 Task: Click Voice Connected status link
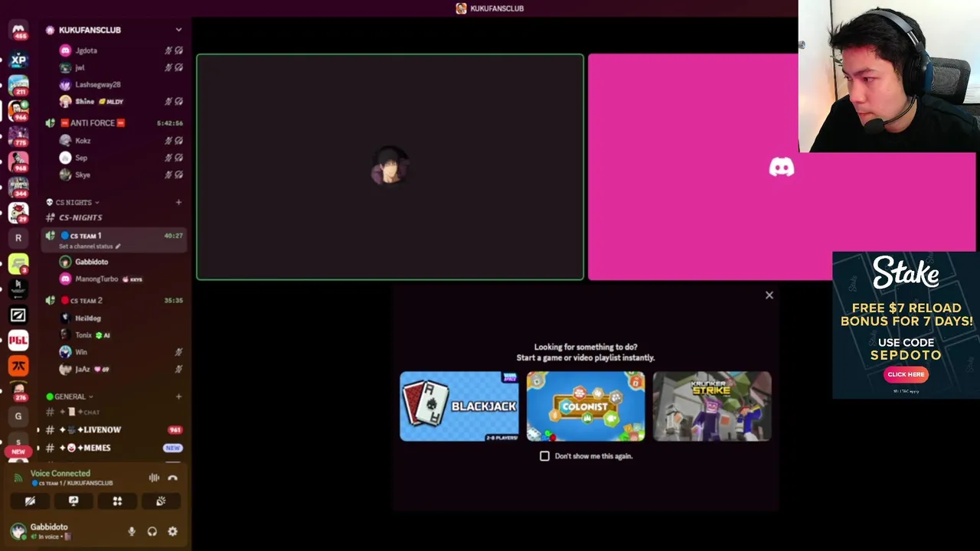[60, 473]
